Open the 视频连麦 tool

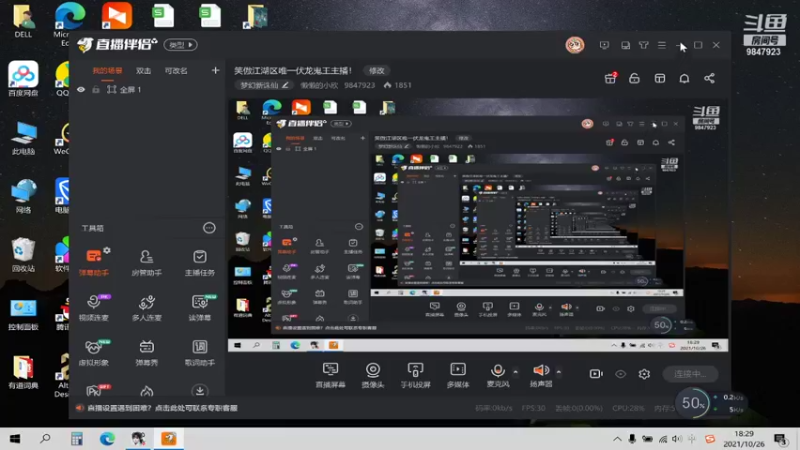click(x=94, y=307)
